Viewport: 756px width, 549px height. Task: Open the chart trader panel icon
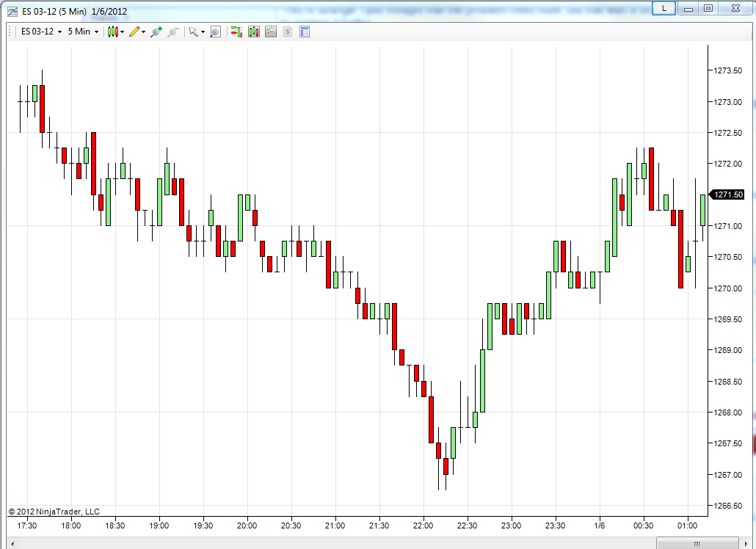pyautogui.click(x=236, y=32)
